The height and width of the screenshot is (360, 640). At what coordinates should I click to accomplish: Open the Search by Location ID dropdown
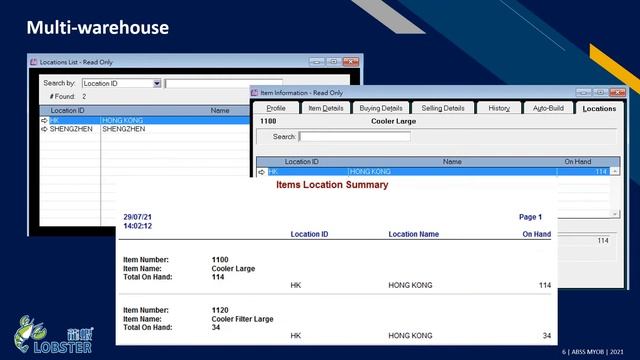157,83
